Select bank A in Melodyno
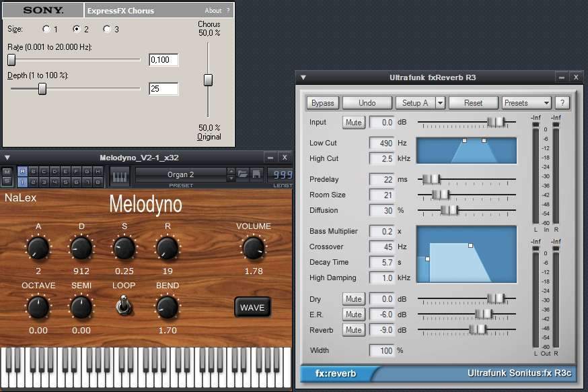This screenshot has height=392, width=588. 22,171
